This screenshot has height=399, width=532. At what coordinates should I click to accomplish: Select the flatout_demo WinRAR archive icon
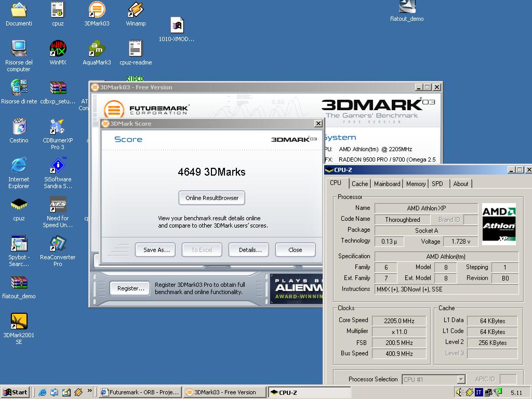(19, 282)
